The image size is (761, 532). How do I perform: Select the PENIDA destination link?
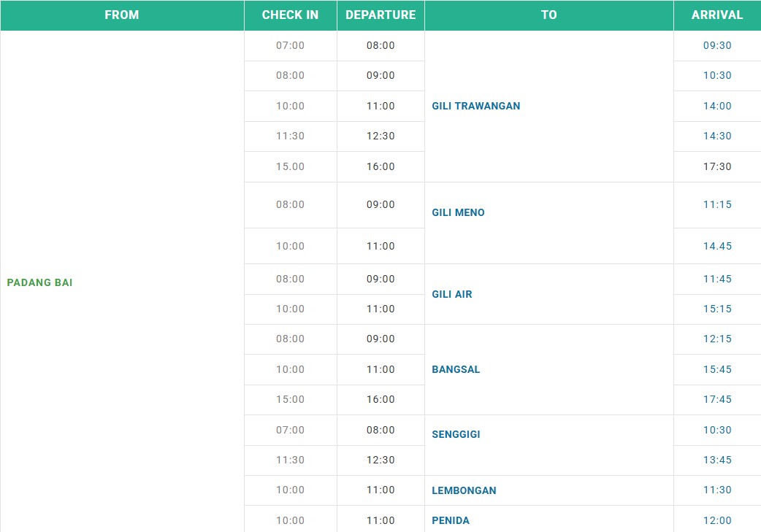coord(451,520)
